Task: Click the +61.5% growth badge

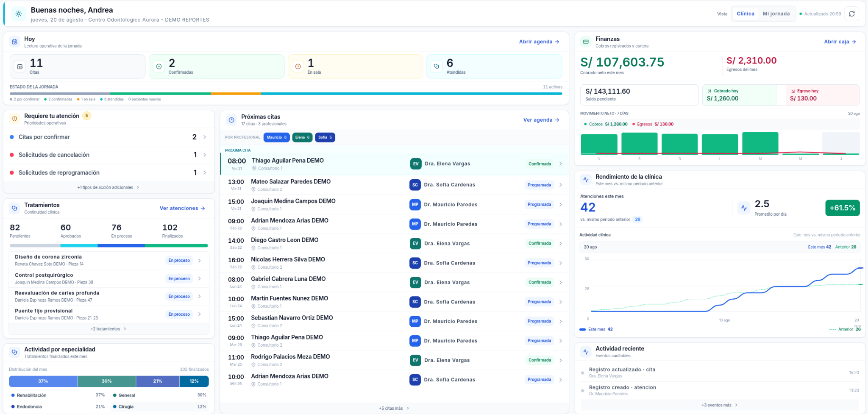Action: coord(843,208)
